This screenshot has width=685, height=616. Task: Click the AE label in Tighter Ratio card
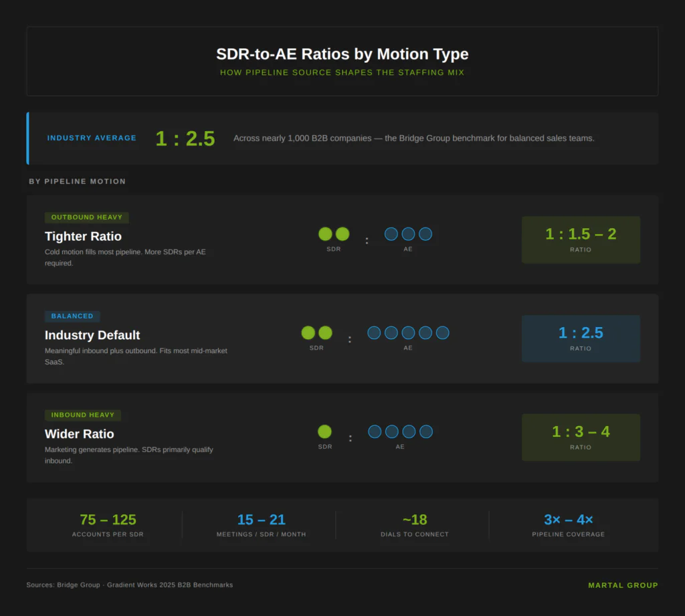pyautogui.click(x=407, y=249)
